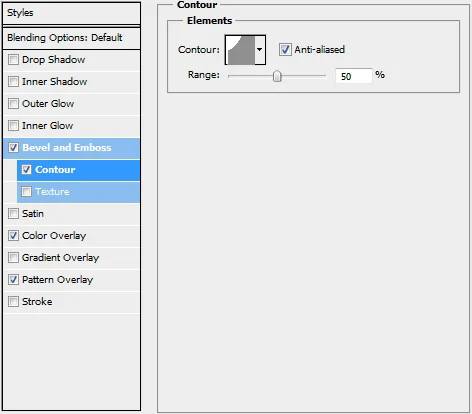The width and height of the screenshot is (472, 414).
Task: Open the Bevel and Emboss settings row
Action: [x=71, y=148]
